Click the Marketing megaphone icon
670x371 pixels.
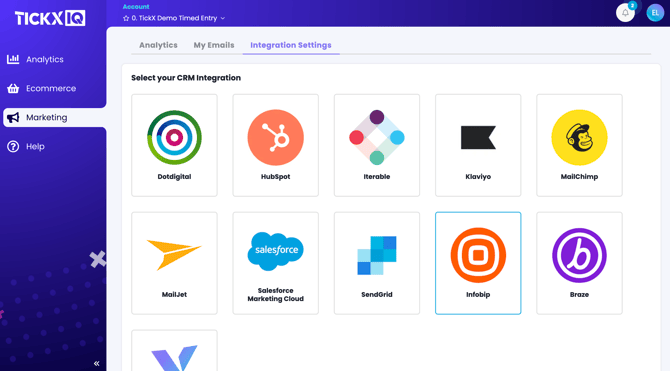click(13, 118)
